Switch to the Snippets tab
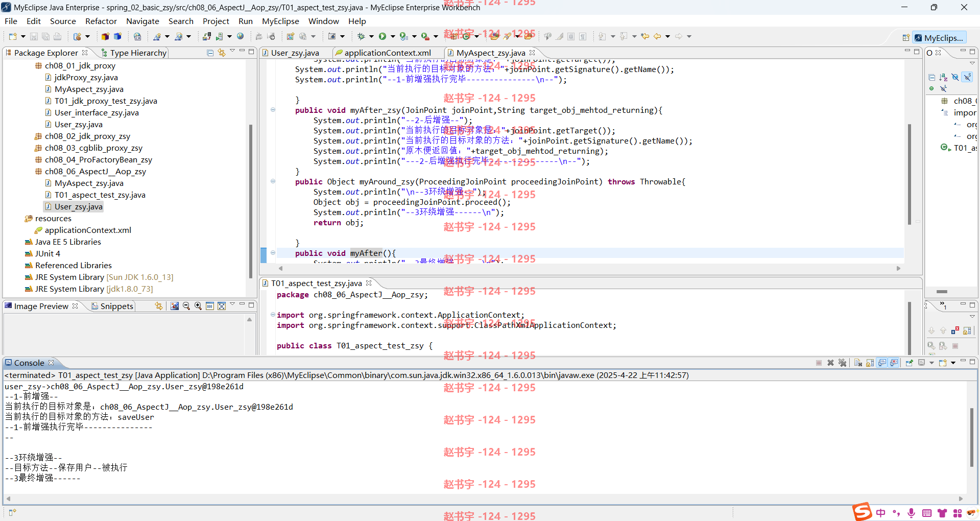The width and height of the screenshot is (980, 521). 112,306
